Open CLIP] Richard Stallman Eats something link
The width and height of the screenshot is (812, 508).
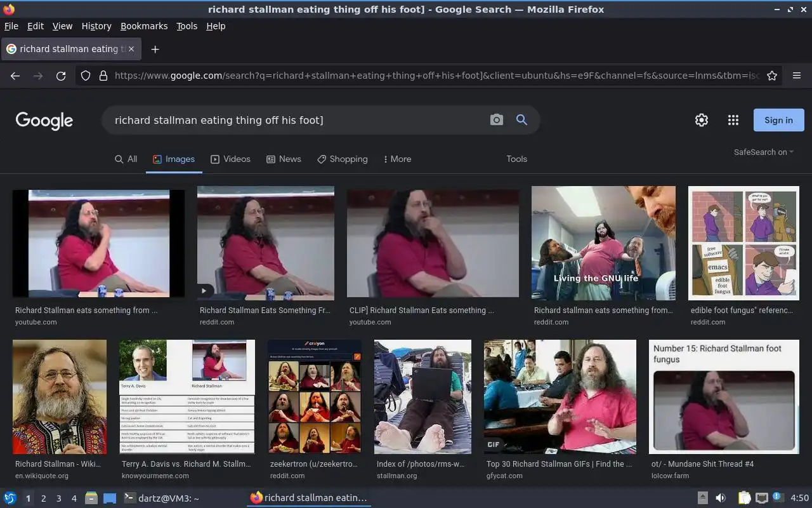pos(421,311)
